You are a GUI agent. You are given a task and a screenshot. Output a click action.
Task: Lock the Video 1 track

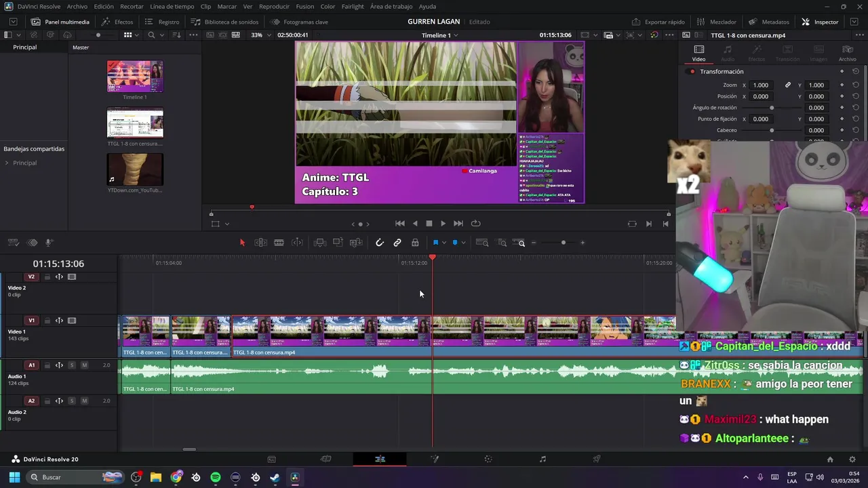tap(47, 321)
